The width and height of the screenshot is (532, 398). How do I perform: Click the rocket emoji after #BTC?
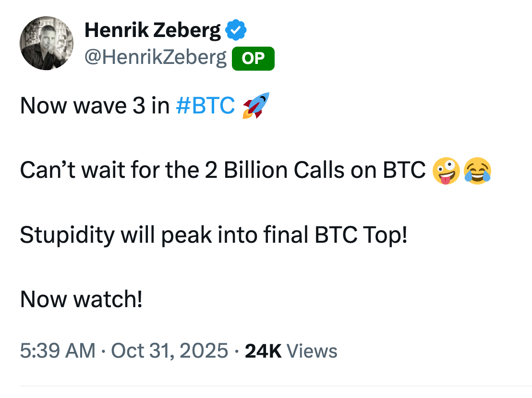pyautogui.click(x=255, y=106)
